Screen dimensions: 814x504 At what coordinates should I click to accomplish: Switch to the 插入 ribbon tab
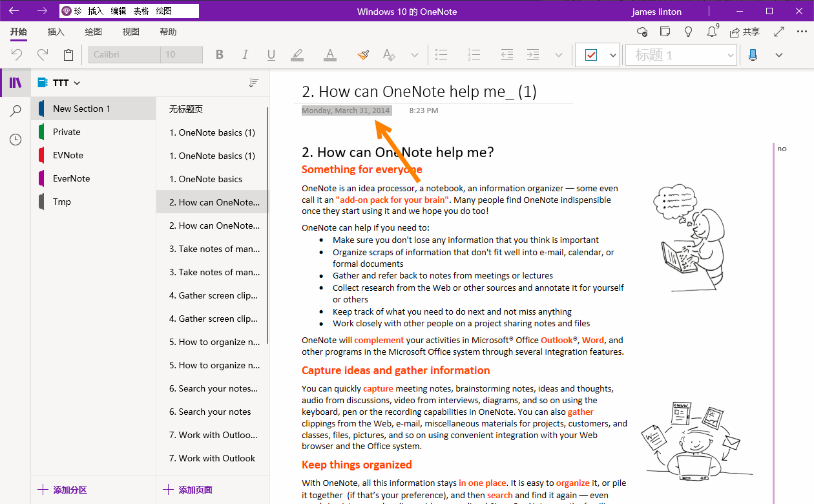coord(56,31)
